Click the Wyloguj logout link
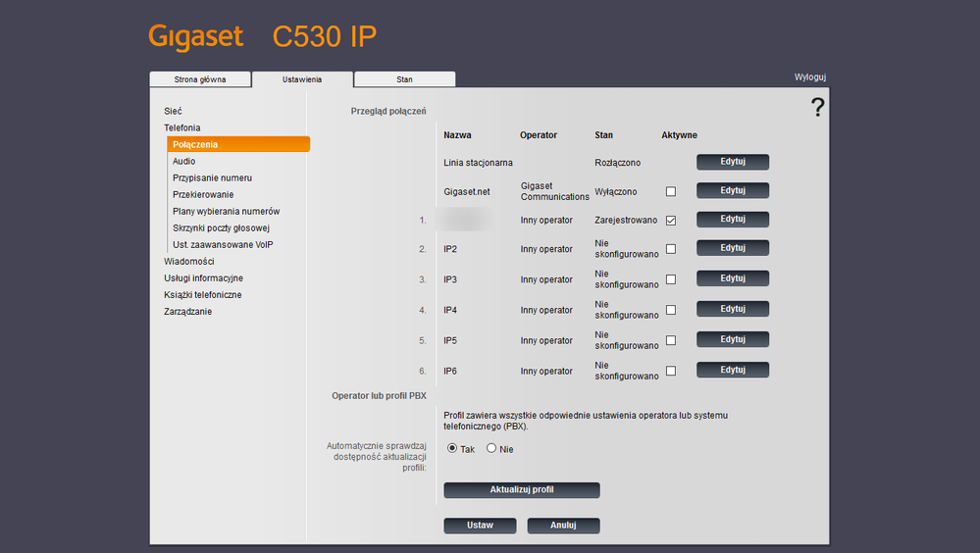The image size is (980, 553). click(x=810, y=77)
